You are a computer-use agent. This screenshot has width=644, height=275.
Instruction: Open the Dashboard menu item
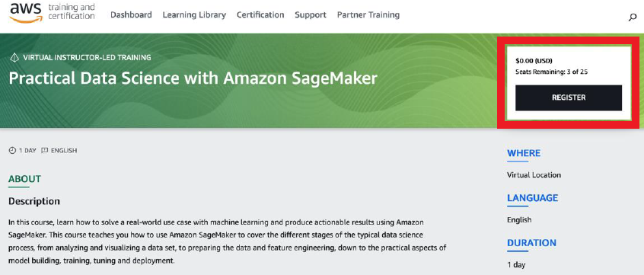(x=131, y=14)
